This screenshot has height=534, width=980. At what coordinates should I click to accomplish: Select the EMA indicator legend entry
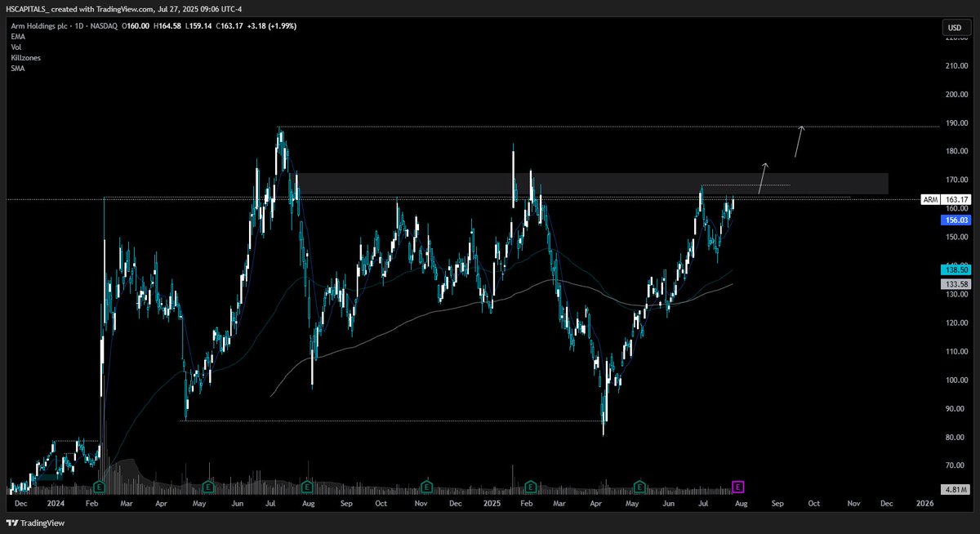click(17, 37)
